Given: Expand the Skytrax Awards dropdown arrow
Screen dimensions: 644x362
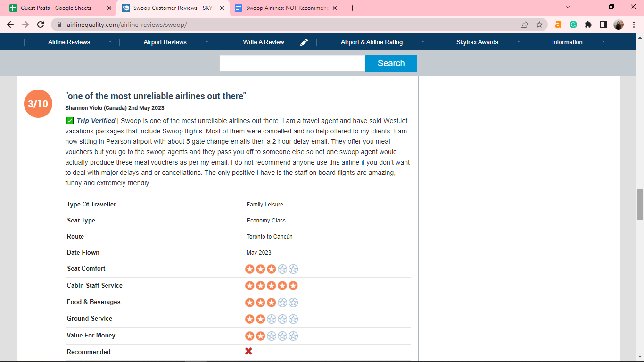Looking at the screenshot, I should pos(519,41).
